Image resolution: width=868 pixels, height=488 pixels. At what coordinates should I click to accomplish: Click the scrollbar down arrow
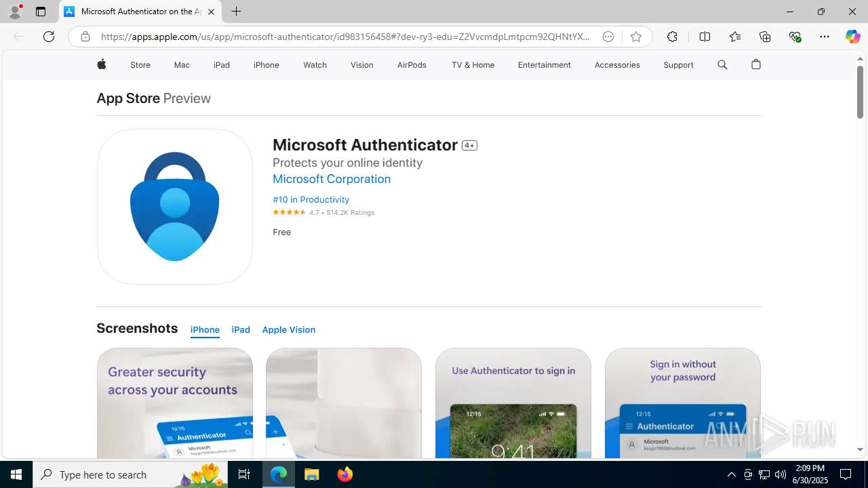(860, 449)
